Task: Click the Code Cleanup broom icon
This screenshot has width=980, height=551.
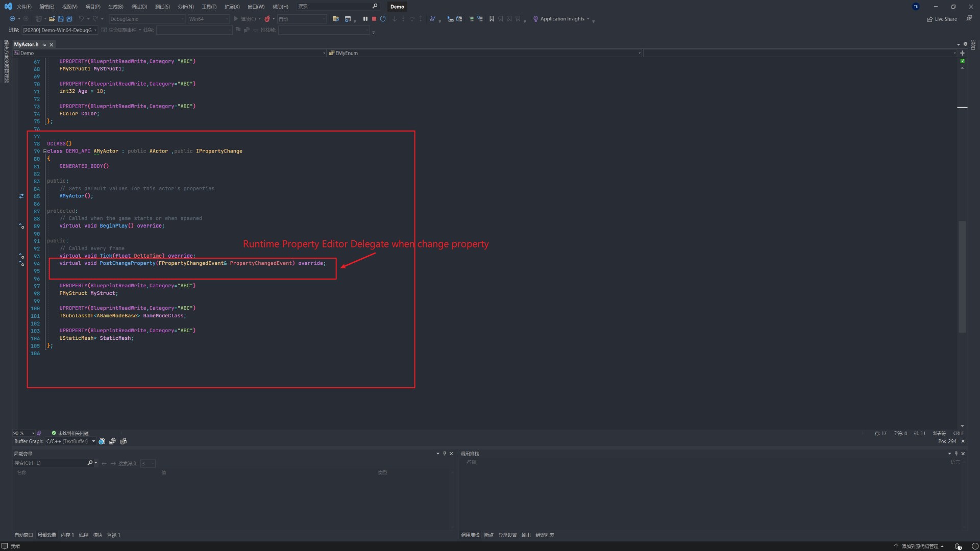Action: [433, 18]
